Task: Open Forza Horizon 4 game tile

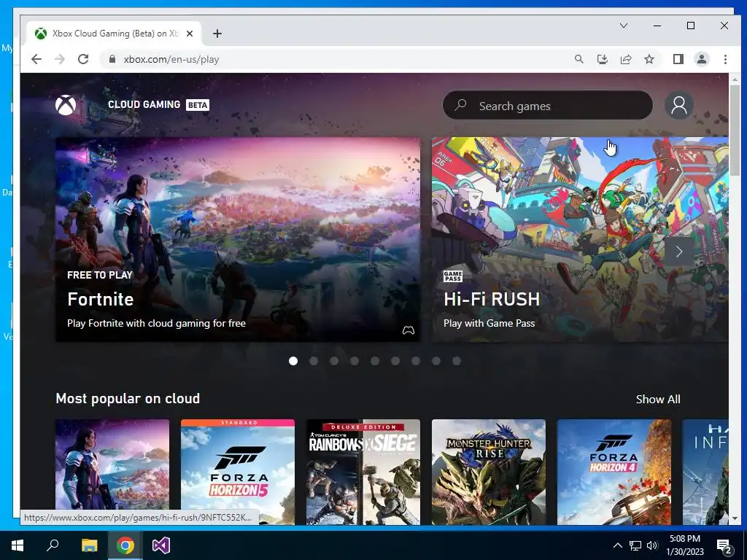Action: [614, 472]
